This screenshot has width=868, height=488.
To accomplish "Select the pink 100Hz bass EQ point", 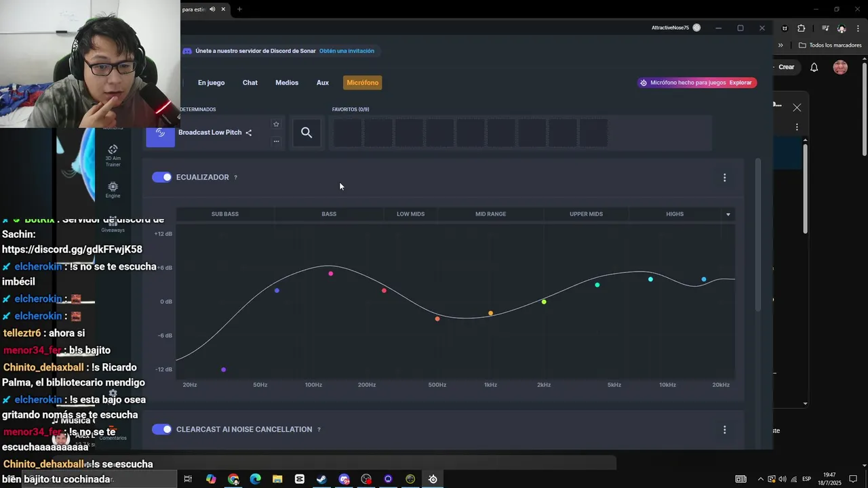I will click(x=331, y=274).
